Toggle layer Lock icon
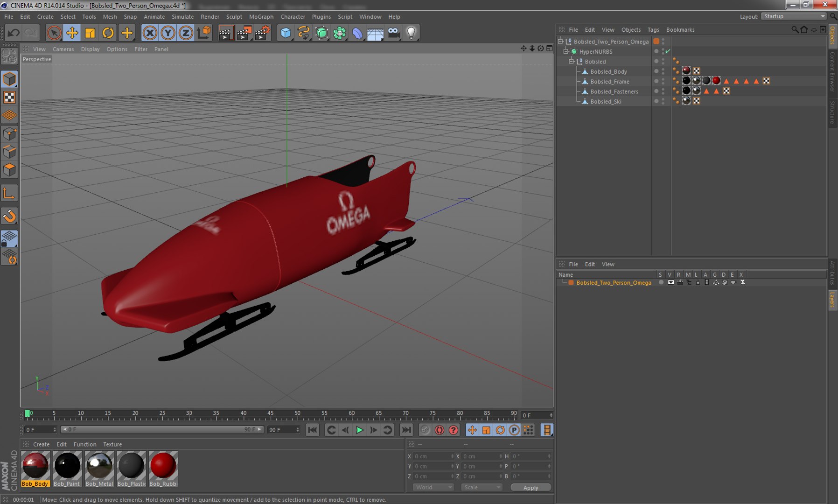The width and height of the screenshot is (838, 504). point(698,282)
